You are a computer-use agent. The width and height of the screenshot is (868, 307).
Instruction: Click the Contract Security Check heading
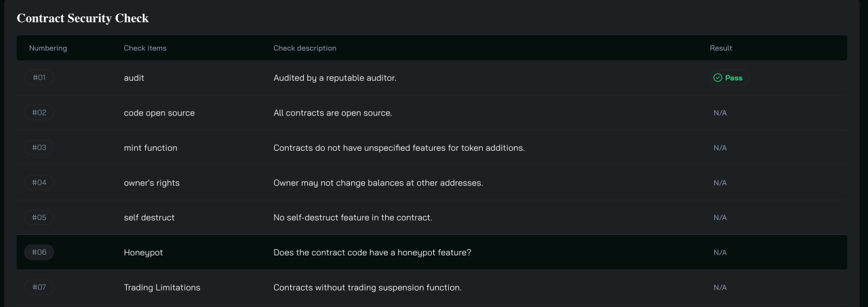(83, 18)
